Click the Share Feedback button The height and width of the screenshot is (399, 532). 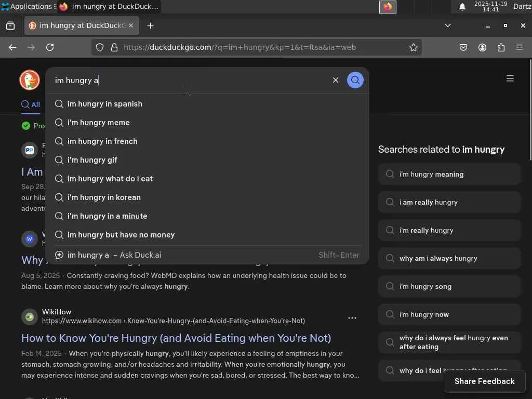point(484,381)
